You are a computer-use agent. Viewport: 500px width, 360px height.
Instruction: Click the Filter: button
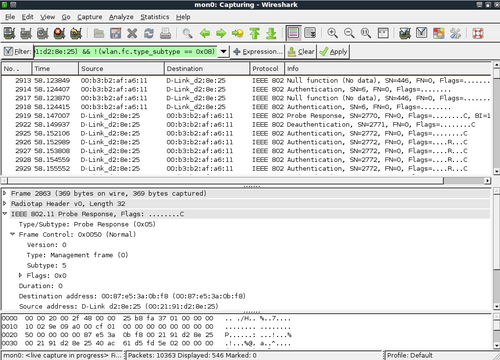(x=18, y=52)
